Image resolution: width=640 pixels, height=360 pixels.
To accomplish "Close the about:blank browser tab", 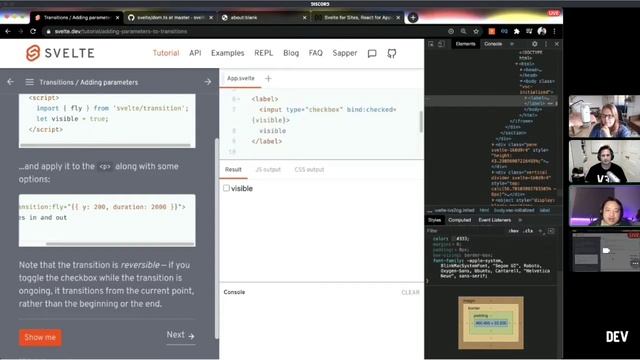I will (x=304, y=18).
